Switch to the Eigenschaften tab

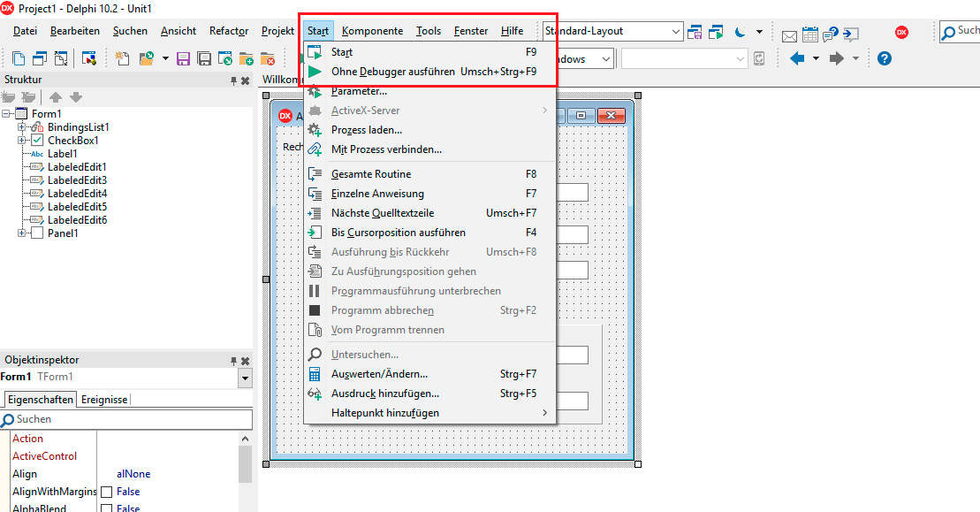tap(41, 400)
